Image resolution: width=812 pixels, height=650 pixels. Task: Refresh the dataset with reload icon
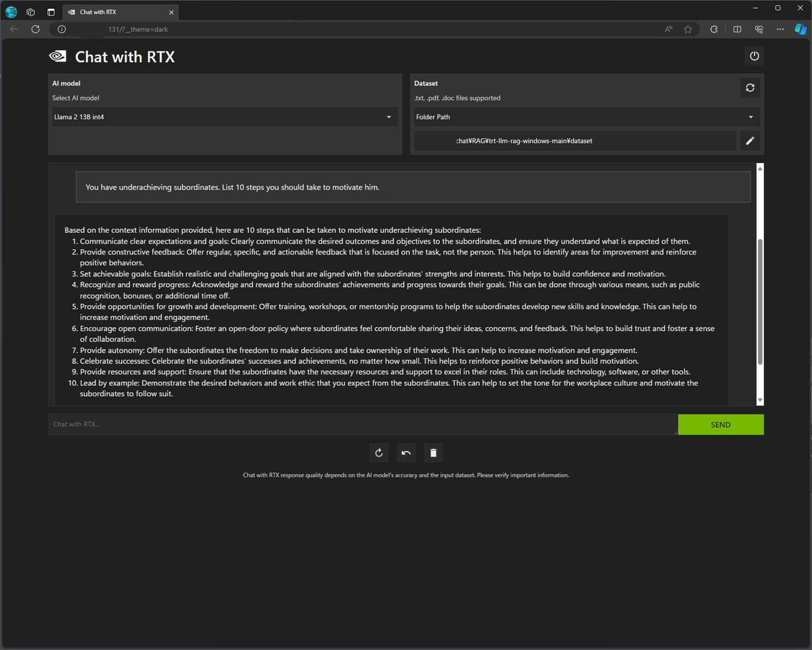pyautogui.click(x=750, y=88)
